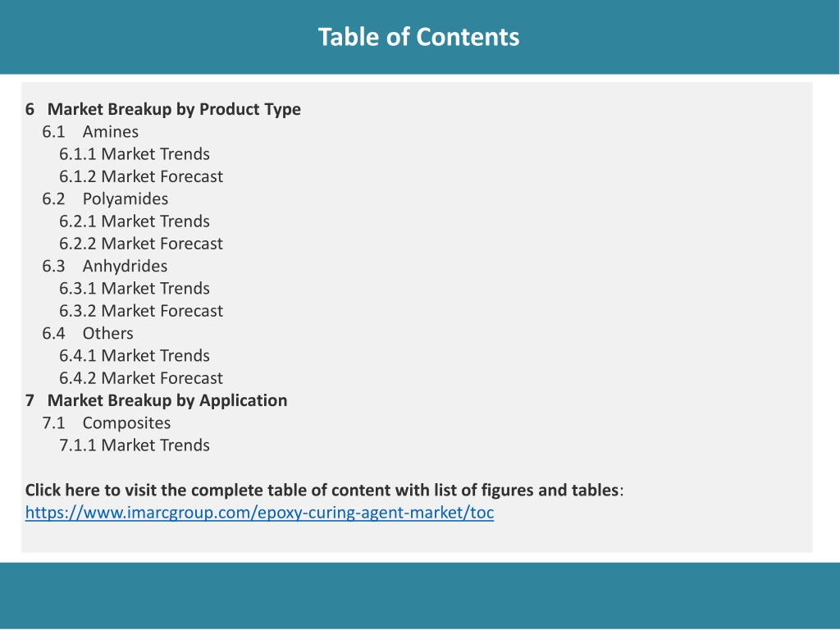Select the 6.2 Polyamides entry
This screenshot has height=630, width=840.
click(x=105, y=199)
